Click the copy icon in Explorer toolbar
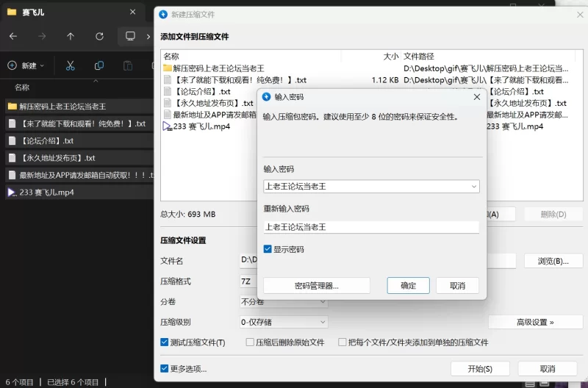Screen dimensions: 588x388 tap(99, 65)
